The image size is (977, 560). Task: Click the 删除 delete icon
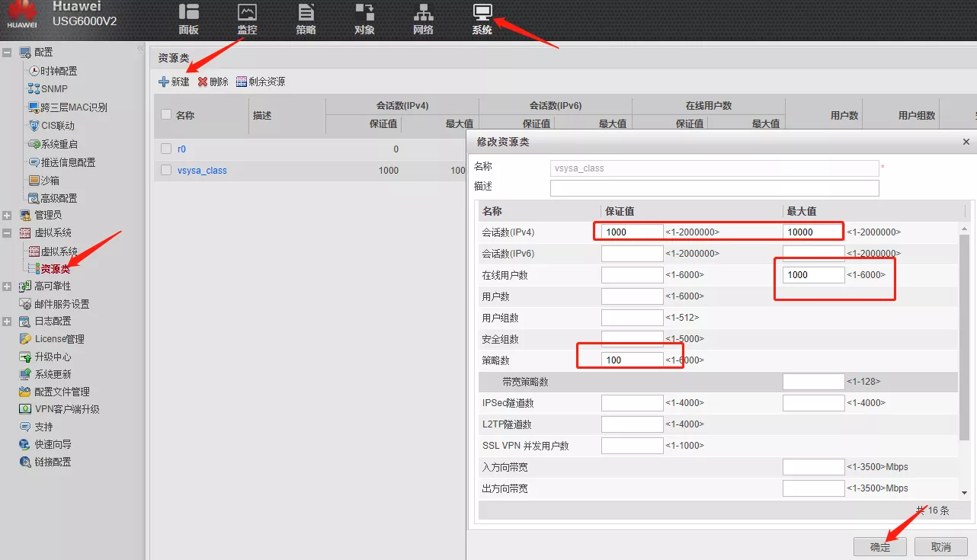203,82
